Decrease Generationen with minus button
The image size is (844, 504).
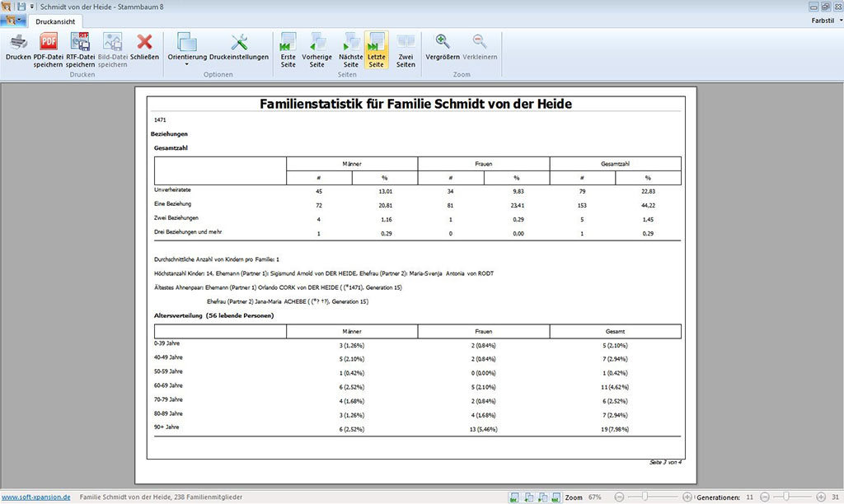click(x=764, y=497)
